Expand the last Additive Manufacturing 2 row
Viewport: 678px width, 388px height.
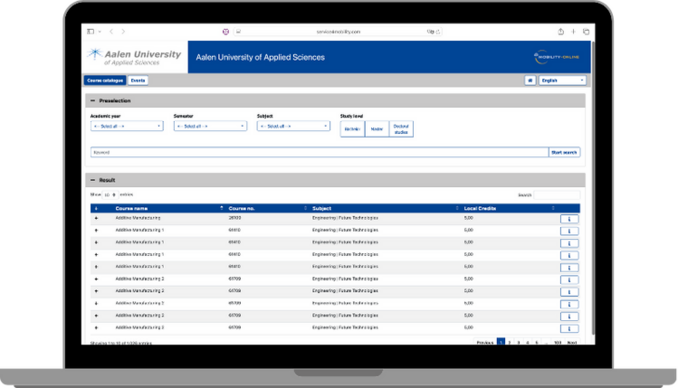(96, 328)
